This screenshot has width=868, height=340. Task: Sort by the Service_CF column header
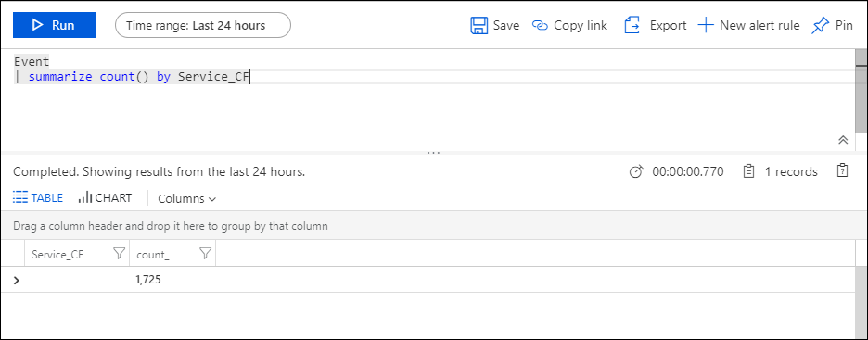57,255
